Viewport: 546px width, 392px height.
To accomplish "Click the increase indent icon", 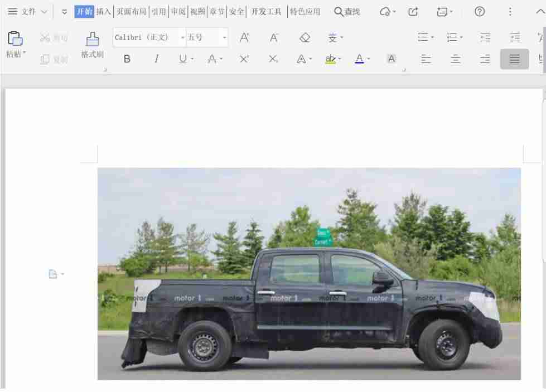I will pyautogui.click(x=515, y=37).
